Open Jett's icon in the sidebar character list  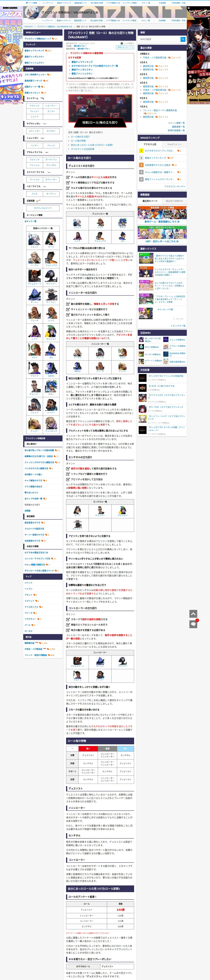(x=34, y=239)
